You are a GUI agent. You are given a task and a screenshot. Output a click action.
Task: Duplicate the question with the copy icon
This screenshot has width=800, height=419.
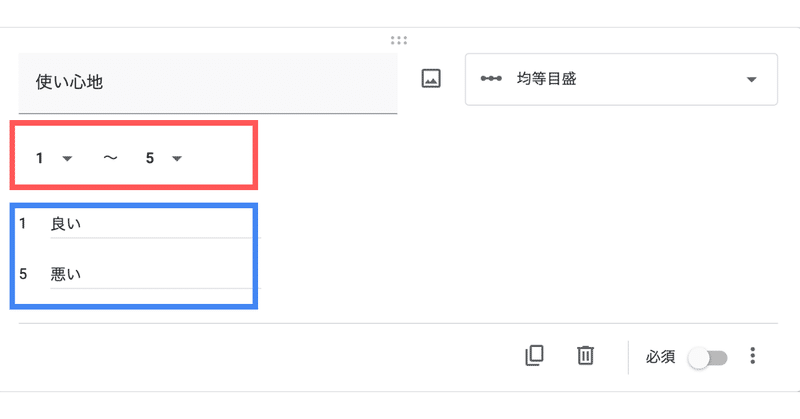(534, 356)
